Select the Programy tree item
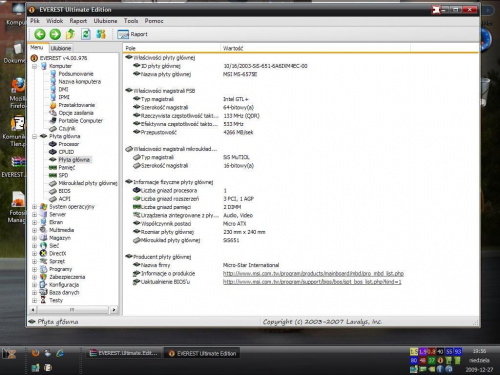 (x=60, y=269)
